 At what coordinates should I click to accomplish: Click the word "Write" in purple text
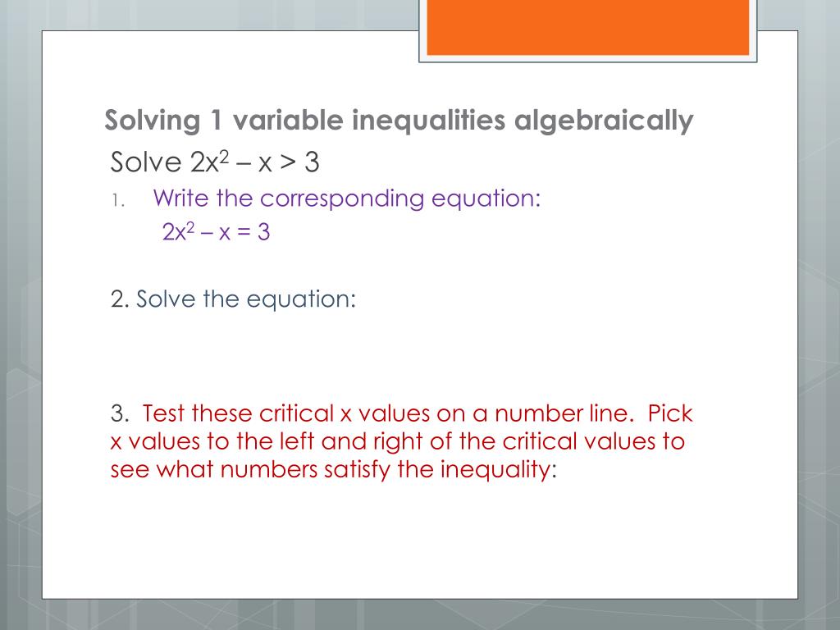(x=180, y=199)
